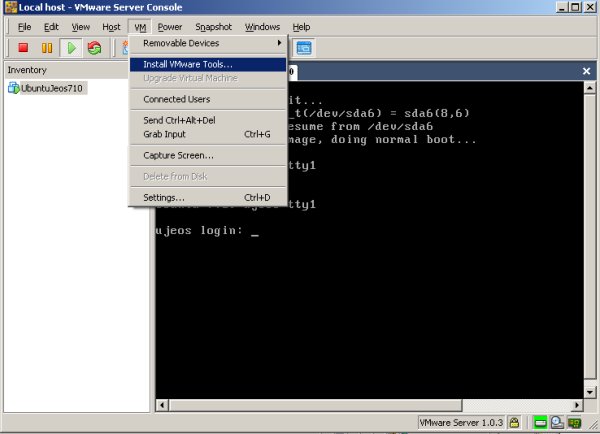Click the green hard disk status icon
The width and height of the screenshot is (600, 434).
coord(540,423)
